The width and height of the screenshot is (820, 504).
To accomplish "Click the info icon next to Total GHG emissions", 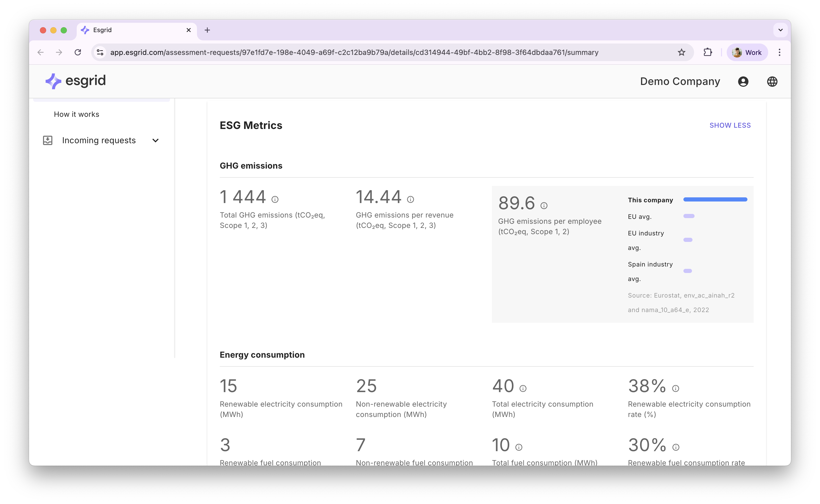I will [275, 199].
